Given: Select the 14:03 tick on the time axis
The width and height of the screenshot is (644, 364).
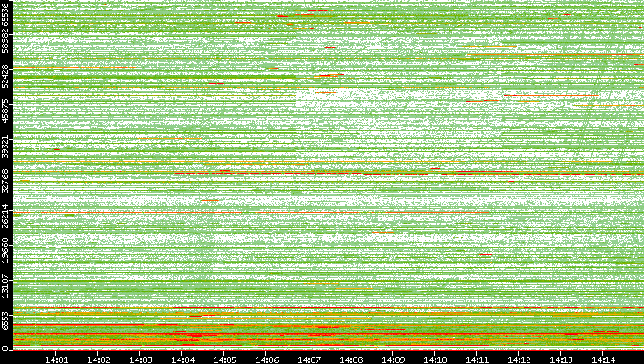Looking at the screenshot, I should coord(141,359).
